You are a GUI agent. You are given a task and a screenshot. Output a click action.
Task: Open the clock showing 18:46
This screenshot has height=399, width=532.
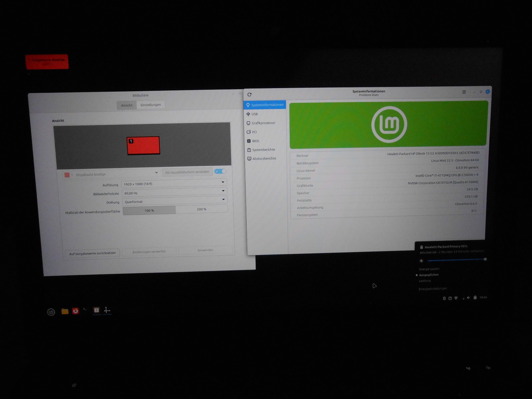point(483,297)
